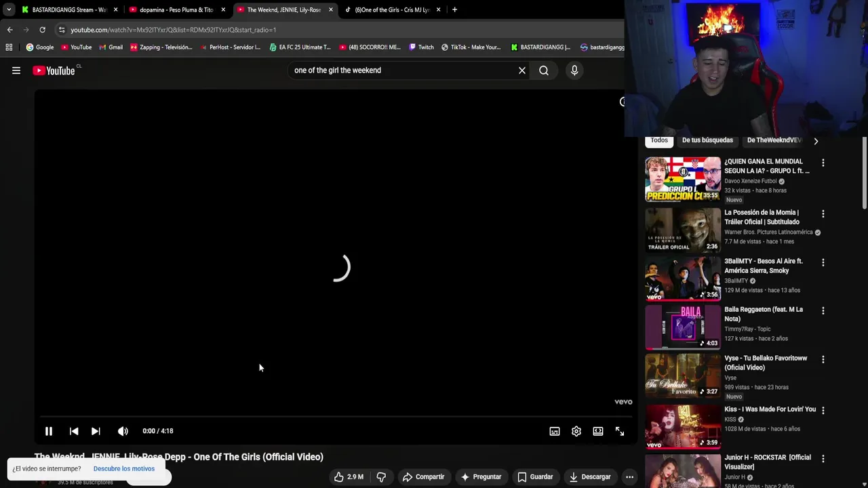Mute the video volume
The height and width of the screenshot is (488, 868).
coord(123,431)
